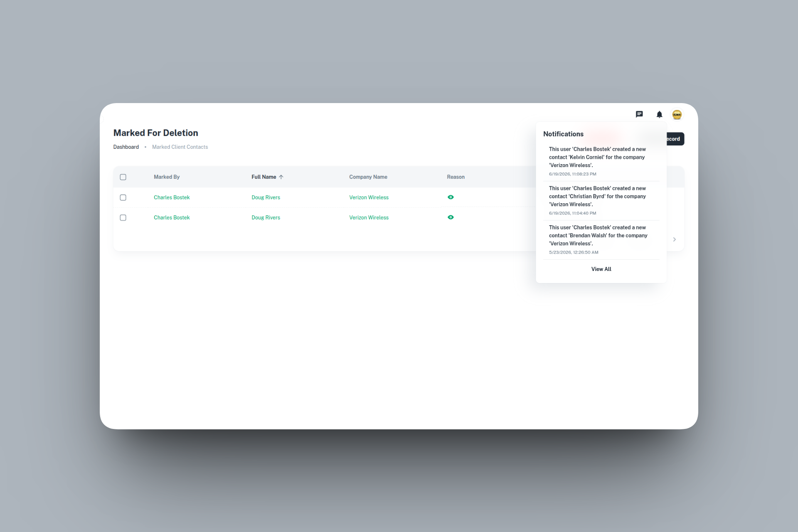Click the 5/23/2026, 12:26:50 AM timestamp
This screenshot has height=532, width=798.
(x=574, y=252)
